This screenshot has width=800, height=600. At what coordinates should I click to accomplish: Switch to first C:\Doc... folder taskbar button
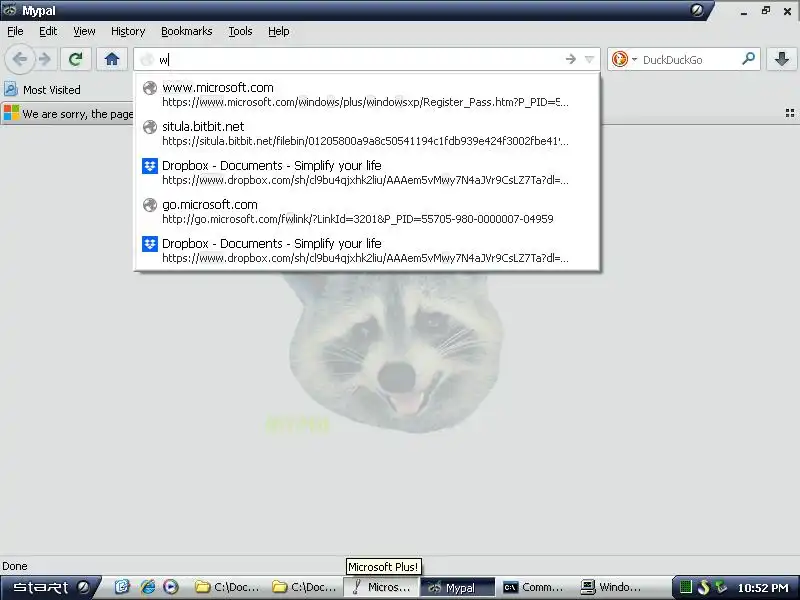[x=228, y=587]
